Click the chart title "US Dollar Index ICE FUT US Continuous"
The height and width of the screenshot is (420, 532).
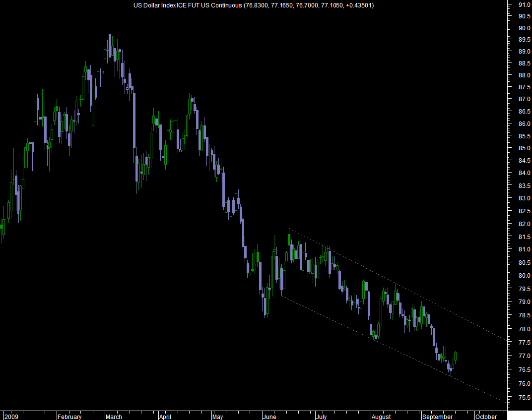(188, 5)
